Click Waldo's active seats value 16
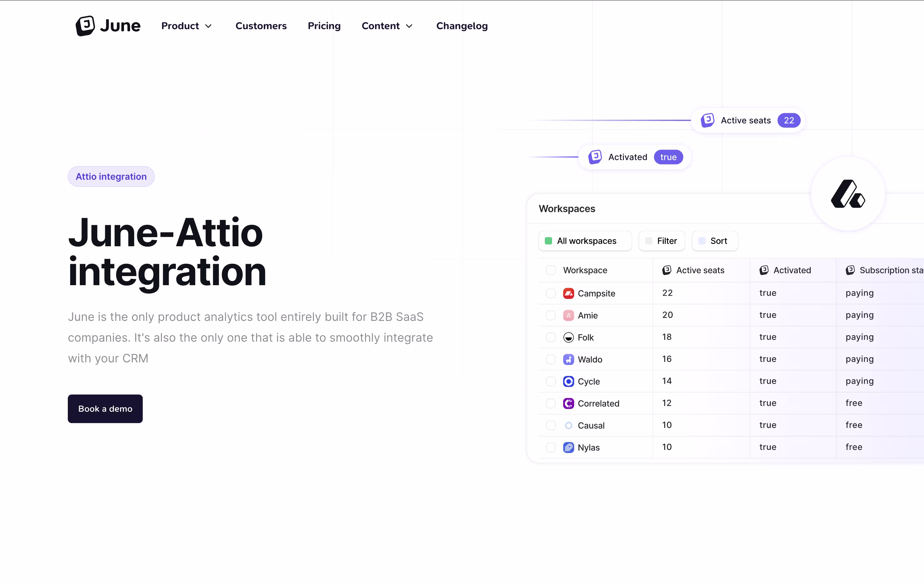Image resolution: width=924 pixels, height=584 pixels. click(x=666, y=359)
